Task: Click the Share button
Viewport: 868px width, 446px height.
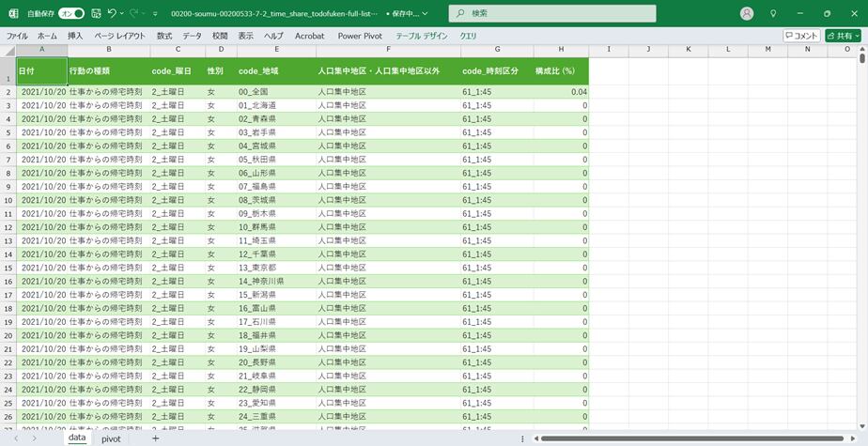Action: (x=843, y=36)
